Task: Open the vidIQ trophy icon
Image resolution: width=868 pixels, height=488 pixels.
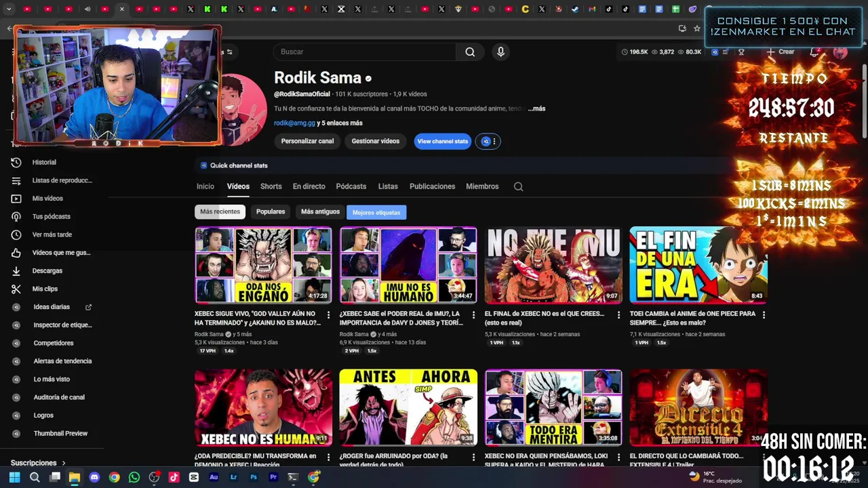Action: pos(741,52)
